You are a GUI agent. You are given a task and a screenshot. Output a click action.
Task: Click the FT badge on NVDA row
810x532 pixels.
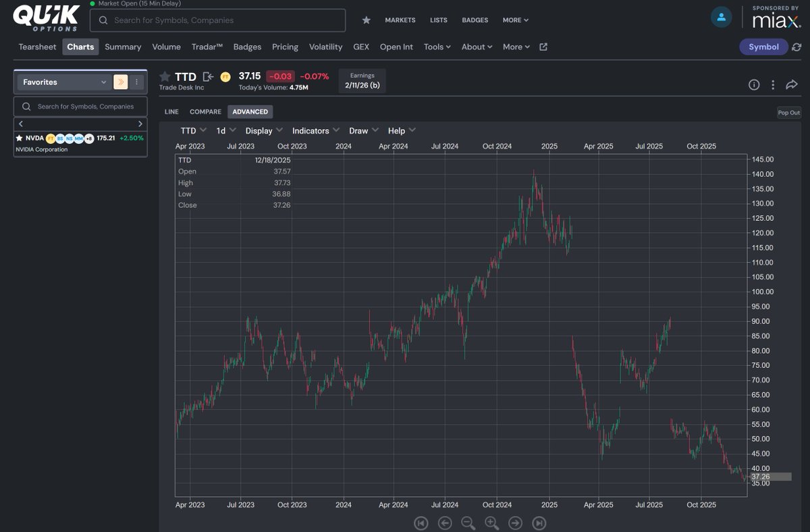(x=51, y=138)
